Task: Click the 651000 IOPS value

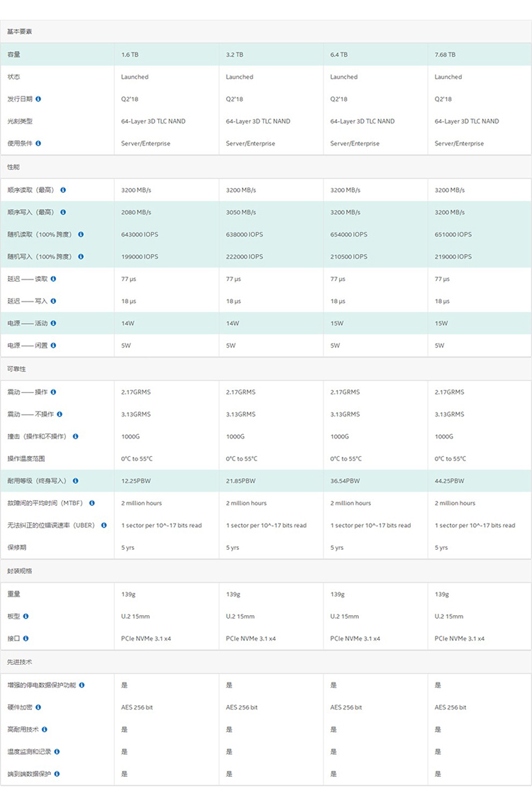Action: 453,234
